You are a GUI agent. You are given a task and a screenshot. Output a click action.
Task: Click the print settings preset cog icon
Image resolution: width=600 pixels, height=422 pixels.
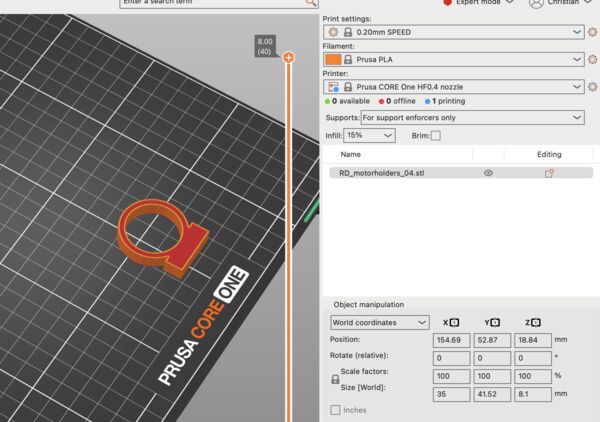[x=333, y=32]
